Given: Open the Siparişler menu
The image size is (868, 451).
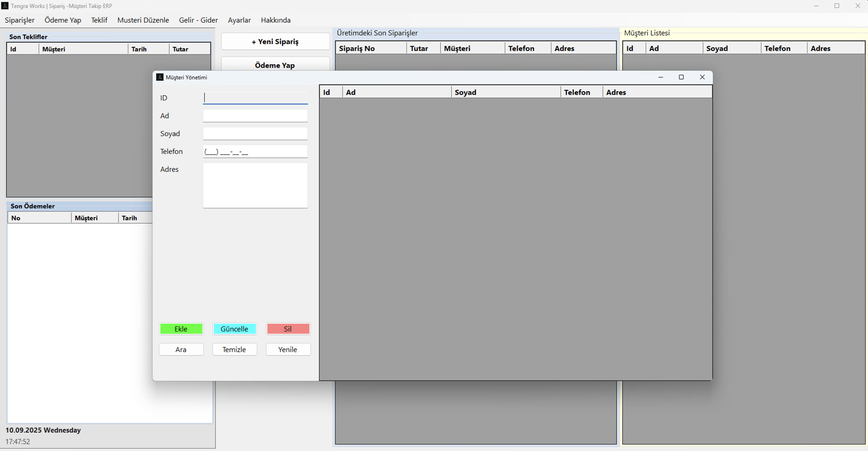Looking at the screenshot, I should 20,20.
